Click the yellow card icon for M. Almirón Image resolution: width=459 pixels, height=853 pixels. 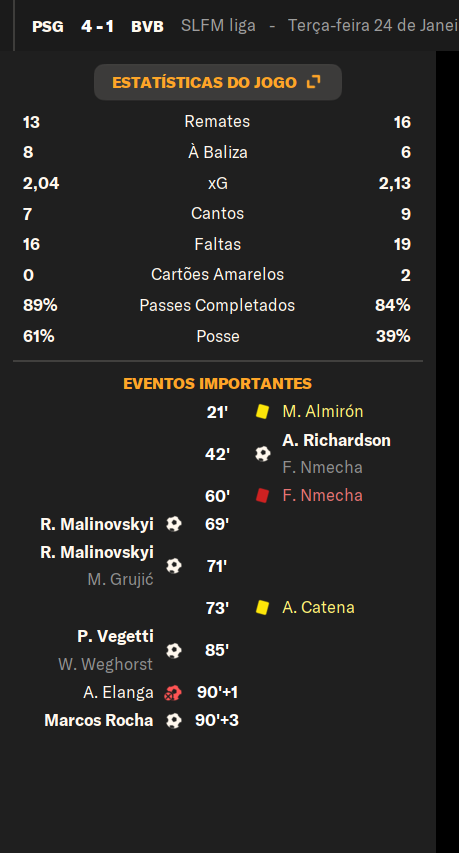pos(263,411)
